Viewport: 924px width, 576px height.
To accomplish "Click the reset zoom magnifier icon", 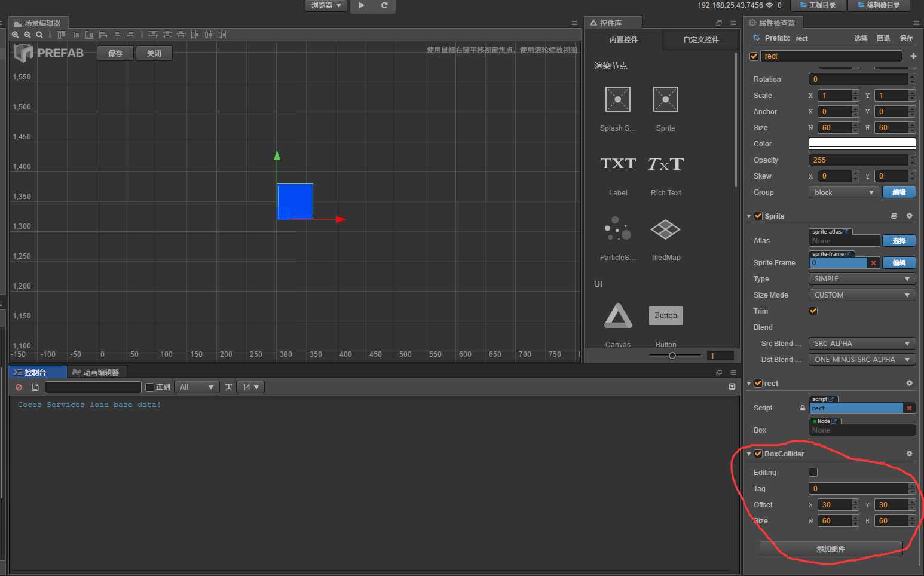I will coord(39,35).
